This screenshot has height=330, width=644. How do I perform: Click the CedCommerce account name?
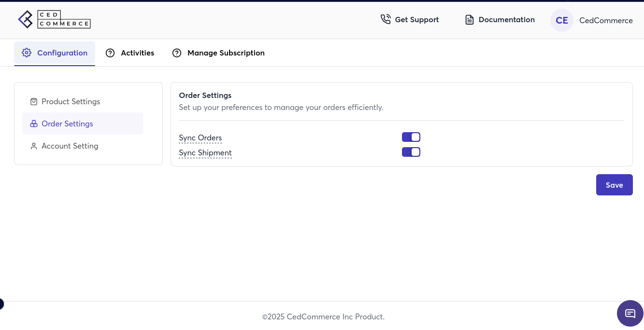(606, 20)
